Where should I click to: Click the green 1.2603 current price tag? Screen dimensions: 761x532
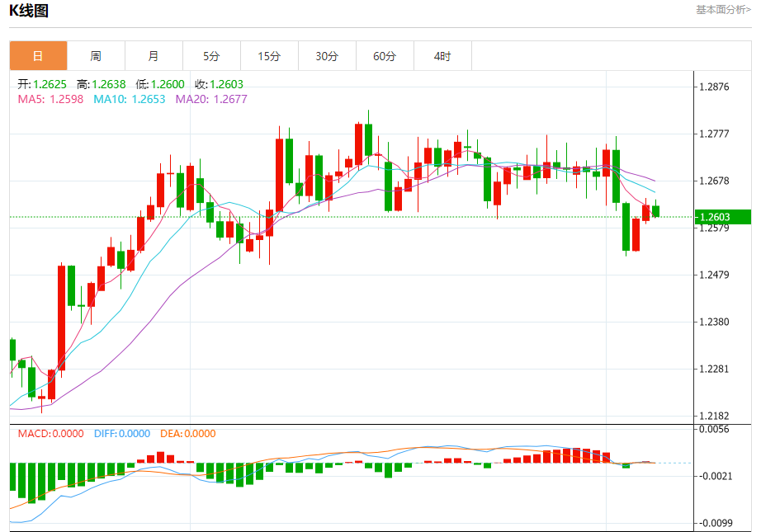tap(723, 217)
